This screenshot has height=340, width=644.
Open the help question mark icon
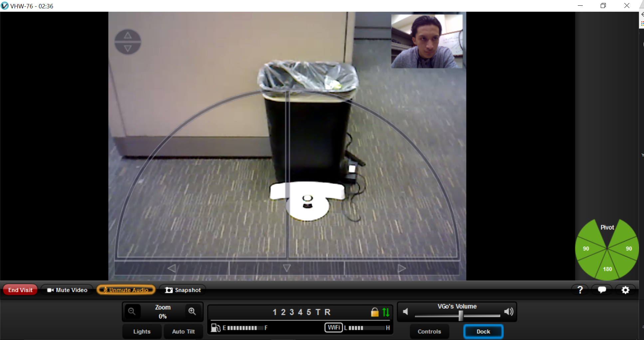click(x=580, y=290)
